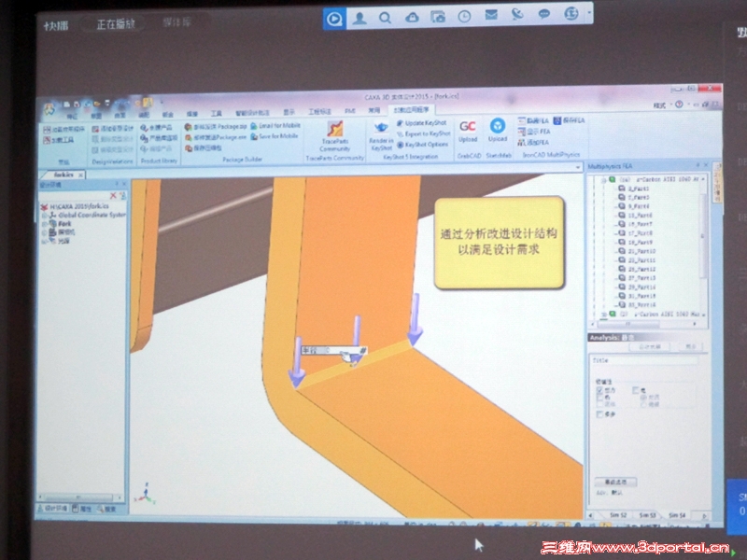
Task: Open the PMI ribbon tab
Action: (350, 111)
